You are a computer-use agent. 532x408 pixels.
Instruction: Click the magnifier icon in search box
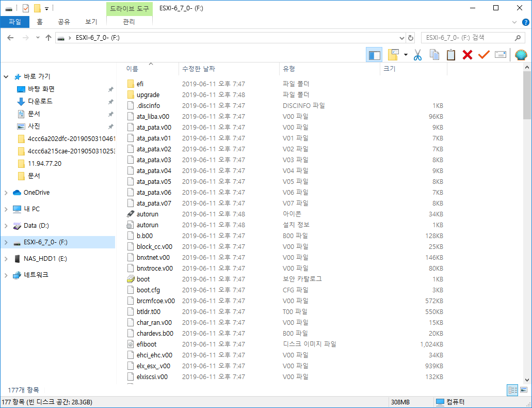point(518,38)
